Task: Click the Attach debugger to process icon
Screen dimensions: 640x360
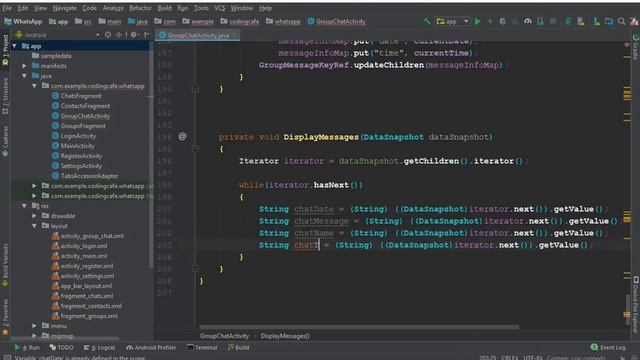Action: [540, 21]
